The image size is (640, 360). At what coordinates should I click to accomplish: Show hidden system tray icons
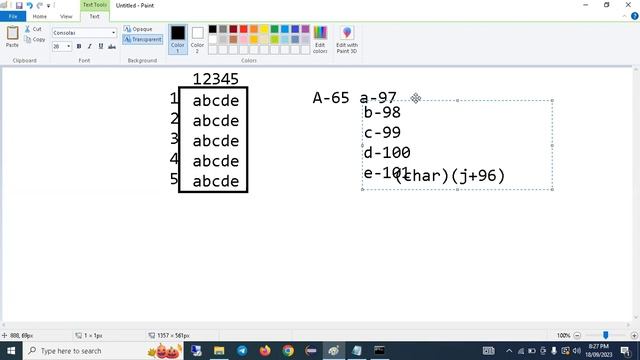click(509, 351)
